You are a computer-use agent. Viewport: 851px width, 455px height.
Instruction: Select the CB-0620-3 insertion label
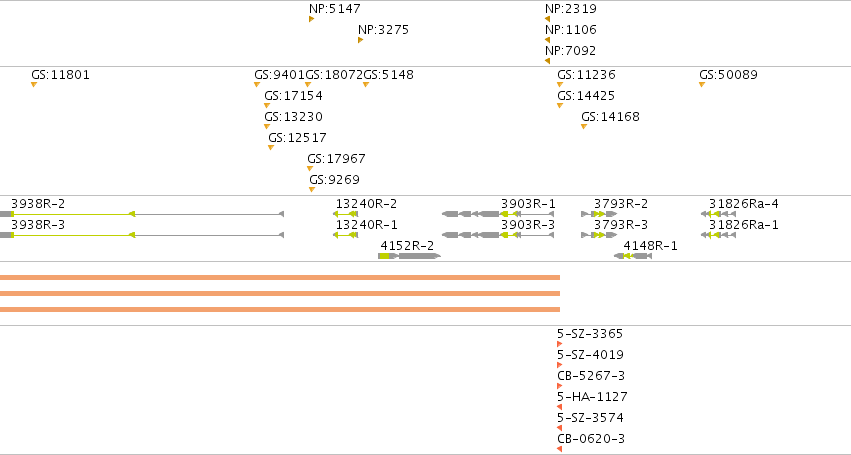coord(591,439)
